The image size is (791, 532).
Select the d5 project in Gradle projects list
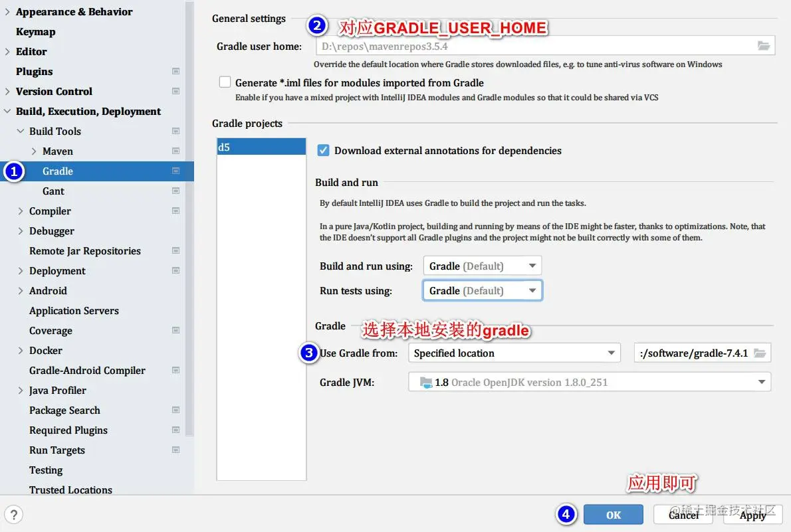[261, 147]
